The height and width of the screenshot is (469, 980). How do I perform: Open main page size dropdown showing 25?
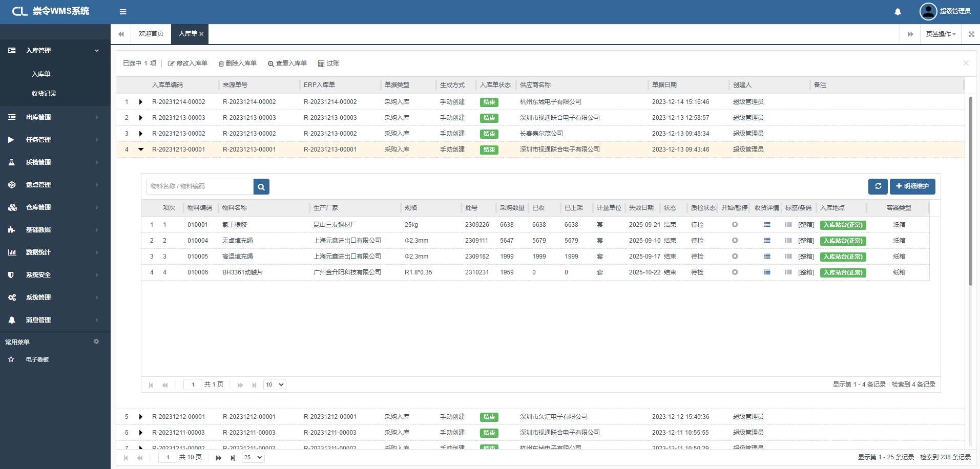coord(253,457)
